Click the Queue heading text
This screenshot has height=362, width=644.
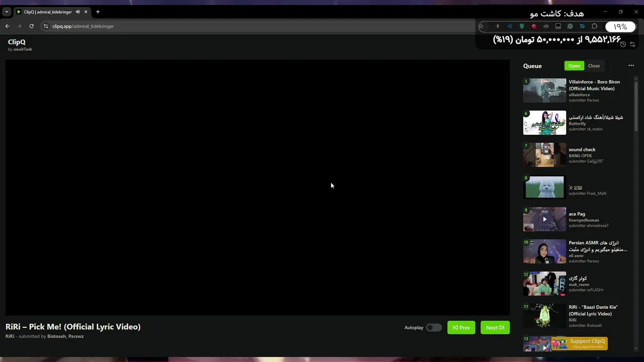[x=532, y=66]
